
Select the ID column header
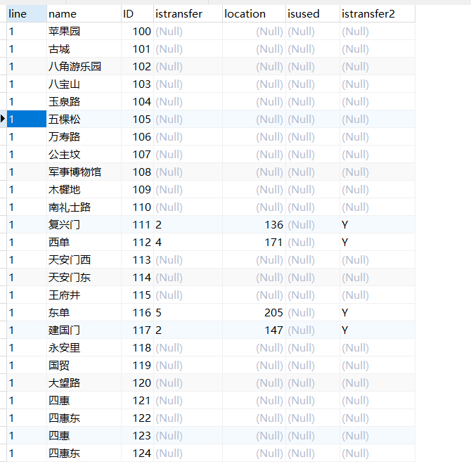(137, 13)
